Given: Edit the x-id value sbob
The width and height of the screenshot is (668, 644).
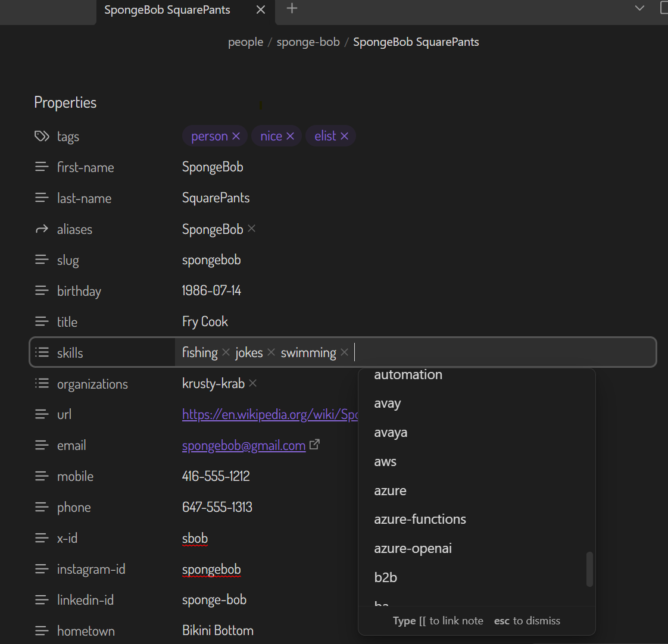Looking at the screenshot, I should 195,539.
